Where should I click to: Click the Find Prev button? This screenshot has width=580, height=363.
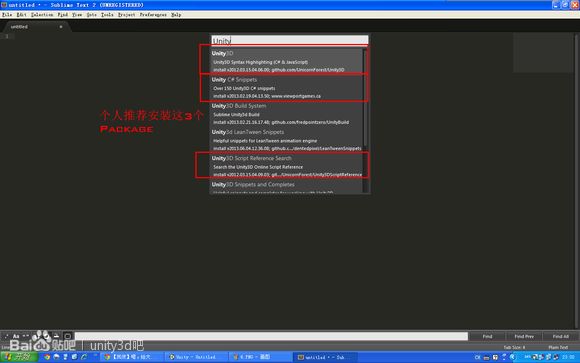point(524,336)
